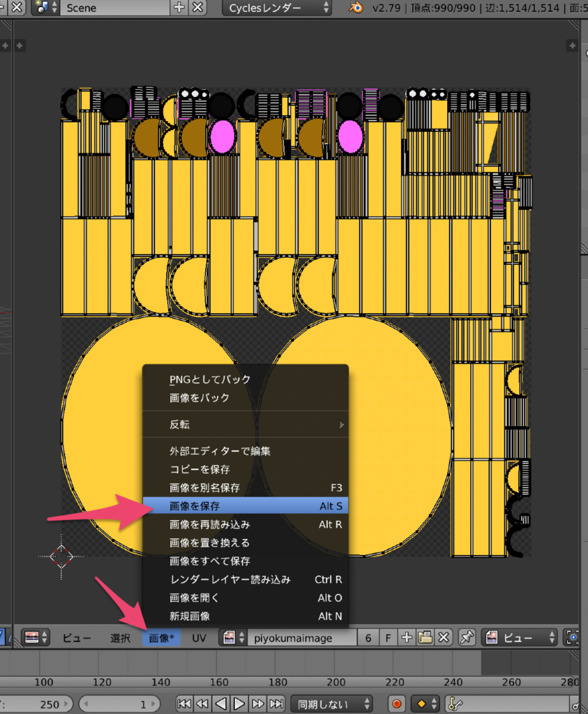Enable fake user with the F button
This screenshot has height=714, width=588.
coord(389,637)
